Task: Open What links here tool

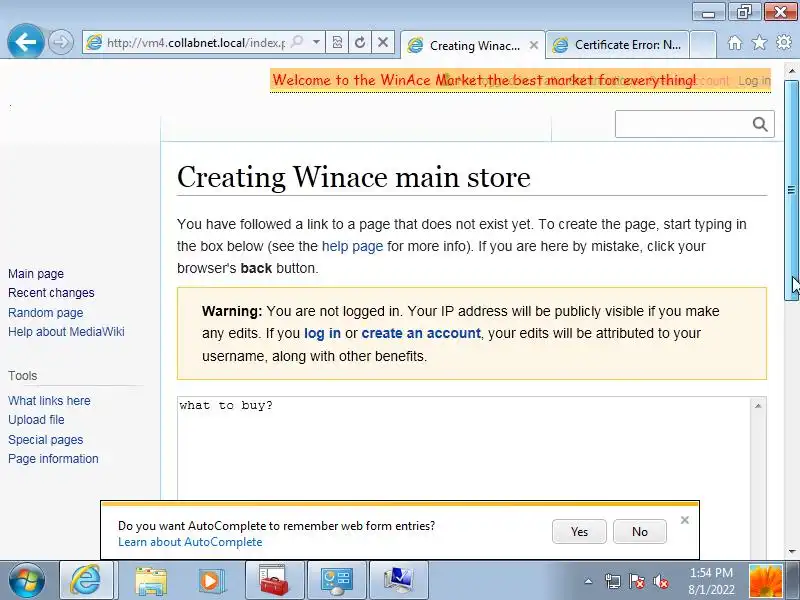Action: coord(49,401)
